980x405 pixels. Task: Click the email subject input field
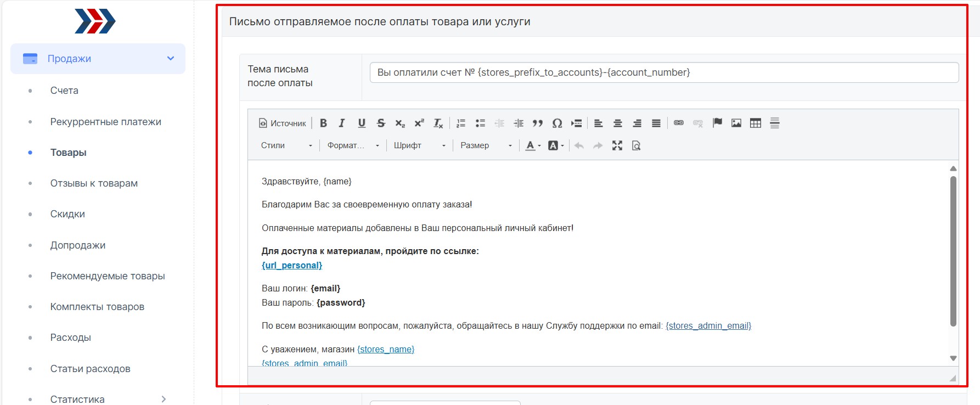click(x=664, y=72)
